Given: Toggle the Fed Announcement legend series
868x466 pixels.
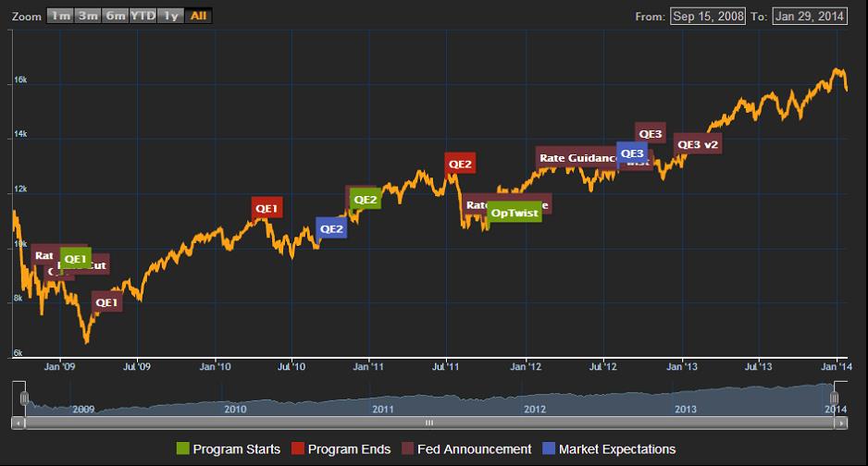Looking at the screenshot, I should pos(466,448).
